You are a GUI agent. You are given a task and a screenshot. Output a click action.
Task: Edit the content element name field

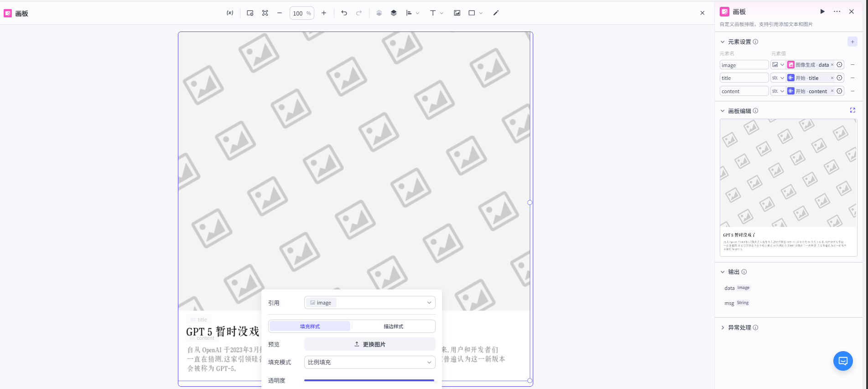[x=744, y=91]
